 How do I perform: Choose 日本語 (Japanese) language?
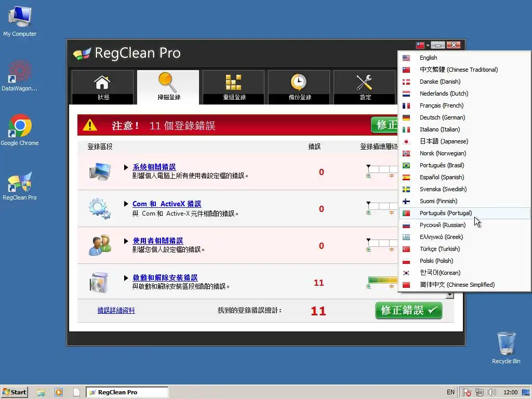[x=464, y=141]
